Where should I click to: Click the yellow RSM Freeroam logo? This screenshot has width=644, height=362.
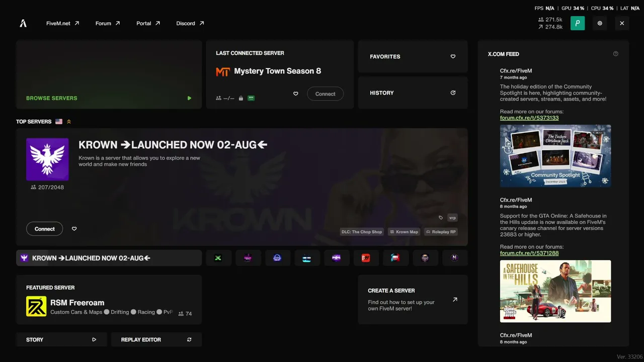click(x=36, y=306)
